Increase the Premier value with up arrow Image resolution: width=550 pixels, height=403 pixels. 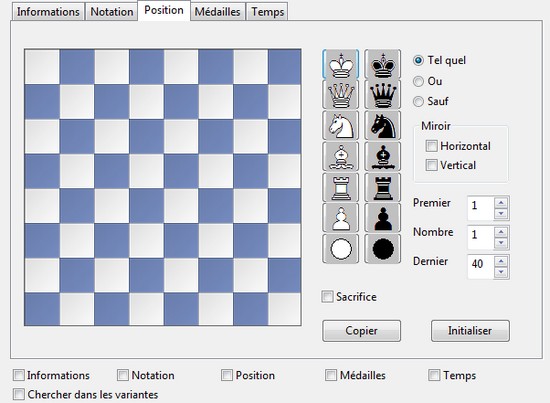click(501, 203)
